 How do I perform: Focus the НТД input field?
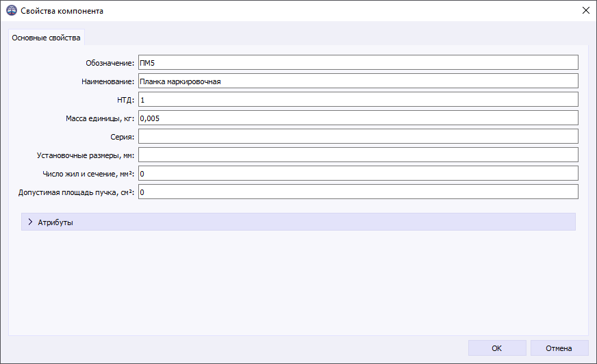click(358, 100)
